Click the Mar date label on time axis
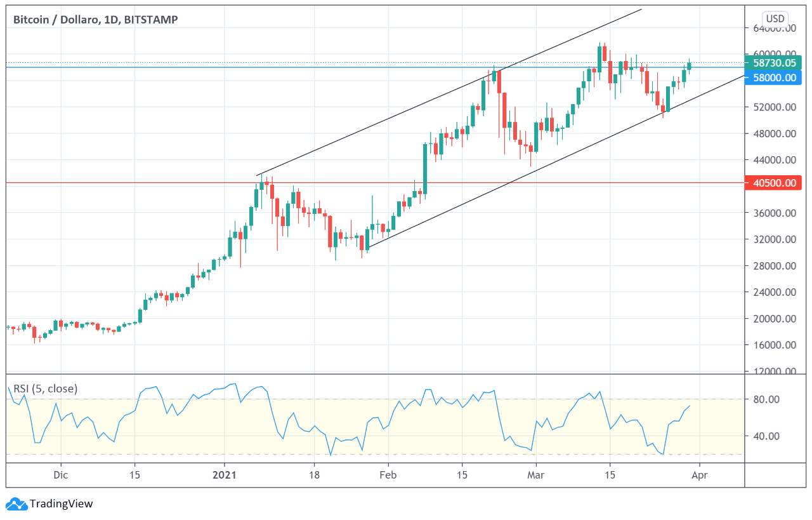812x520 pixels. (536, 475)
